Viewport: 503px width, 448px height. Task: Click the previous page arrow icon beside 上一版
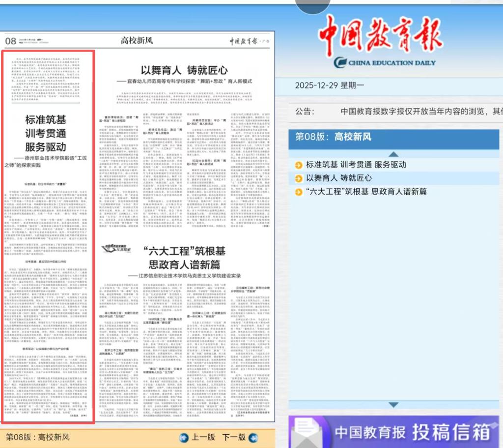click(x=184, y=437)
